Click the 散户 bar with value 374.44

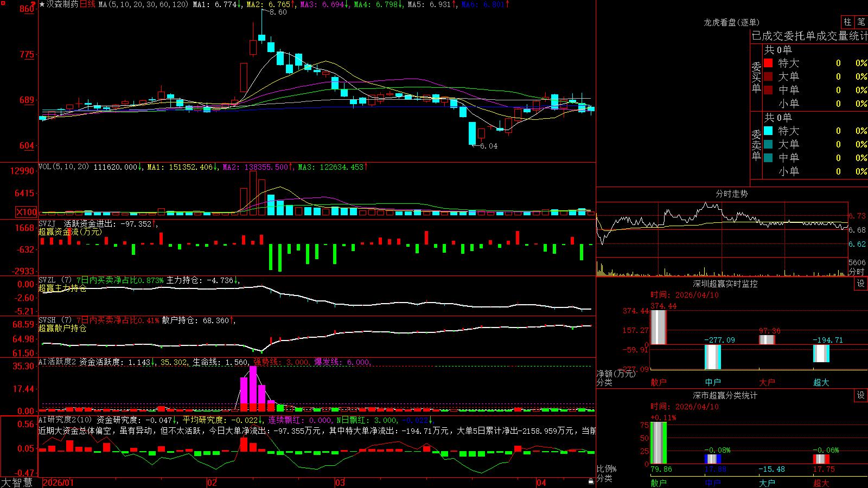659,328
